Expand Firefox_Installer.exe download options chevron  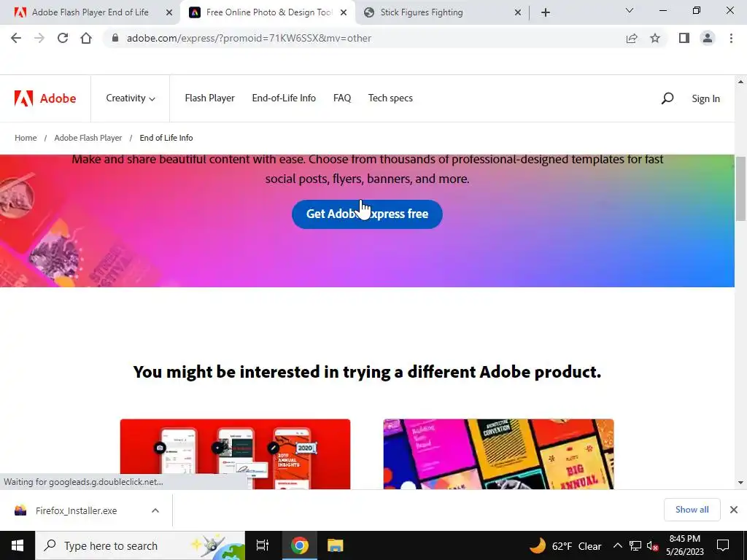click(x=155, y=510)
